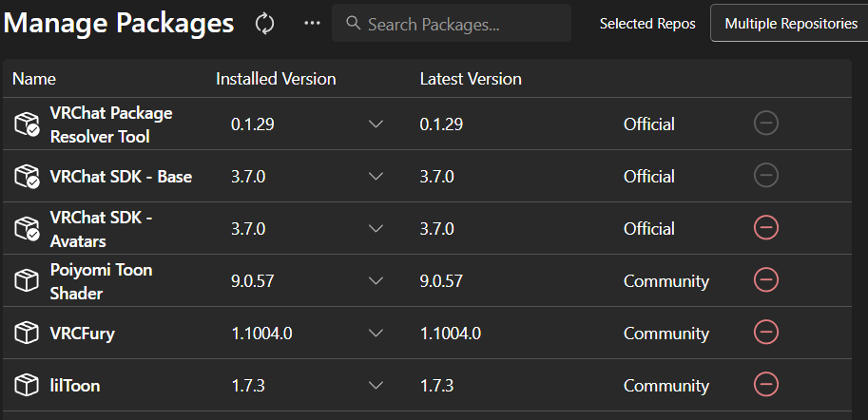Click the Name column header
868x420 pixels.
(x=34, y=79)
